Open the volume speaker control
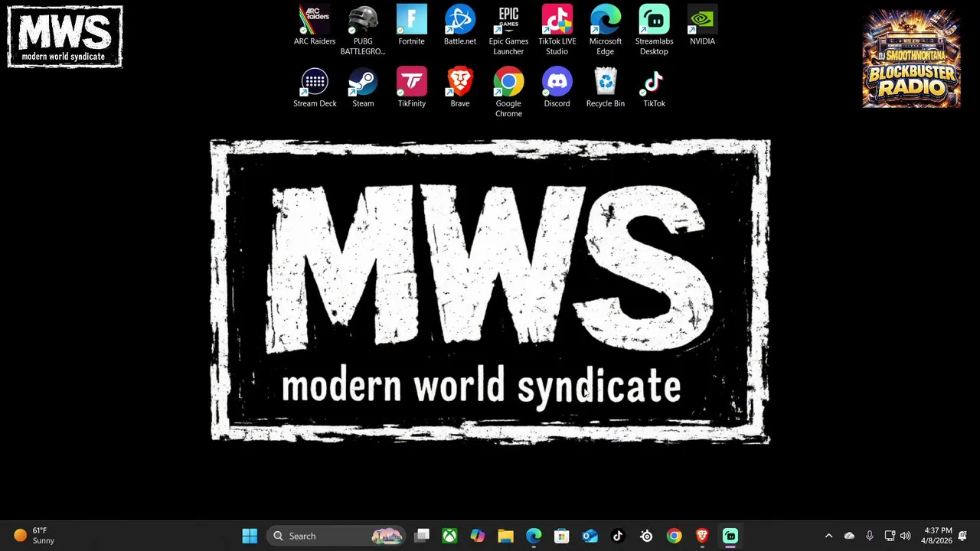Viewport: 980px width, 551px height. pyautogui.click(x=906, y=536)
